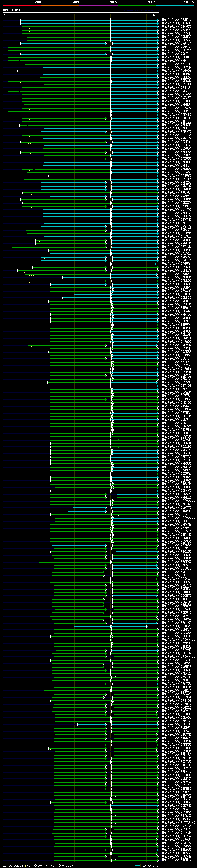This screenshot has height=868, width=197.
Task: Open hit UniRef100_A9NP14
Action: 177,338
